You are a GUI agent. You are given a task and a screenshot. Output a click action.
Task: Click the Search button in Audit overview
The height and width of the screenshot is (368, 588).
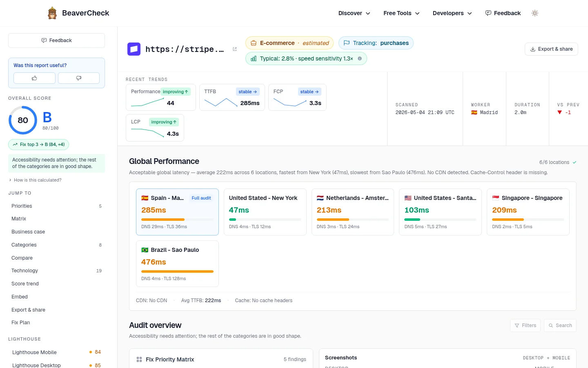(x=560, y=325)
